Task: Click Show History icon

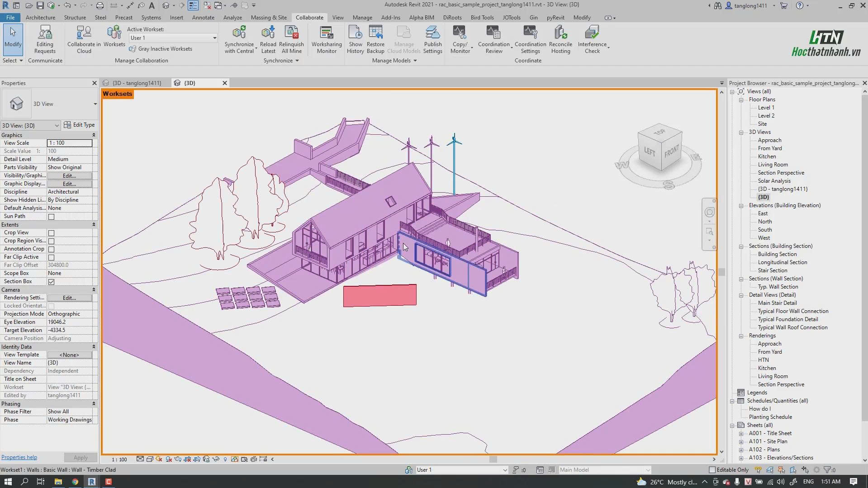Action: pos(356,33)
